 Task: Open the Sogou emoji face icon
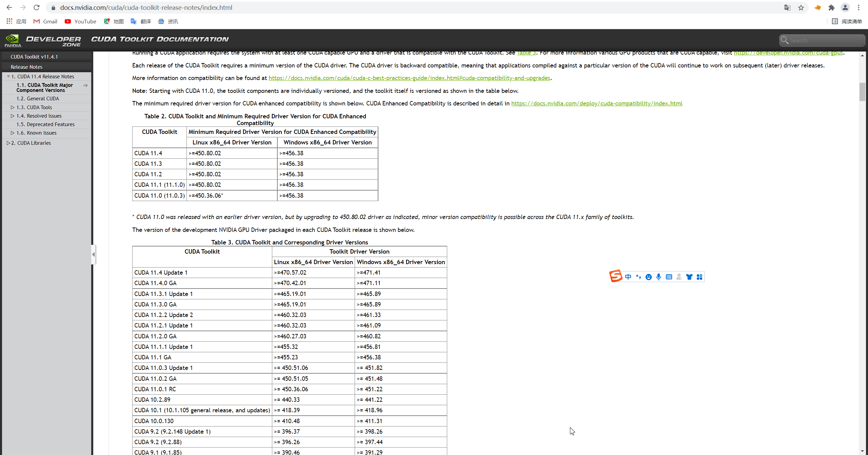click(x=648, y=277)
